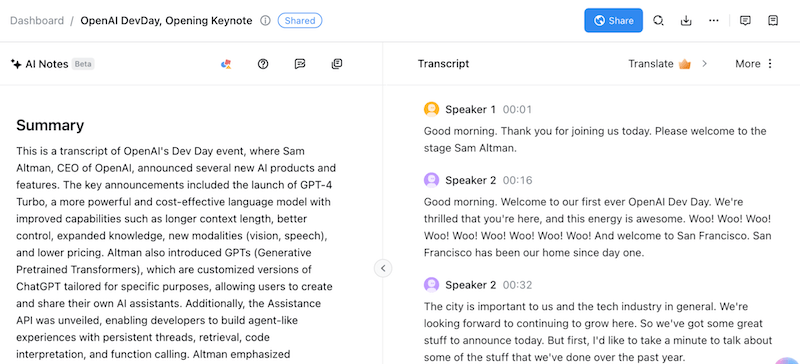Image resolution: width=800 pixels, height=364 pixels.
Task: Click the edit note icon in AI Notes toolbar
Action: pyautogui.click(x=300, y=64)
